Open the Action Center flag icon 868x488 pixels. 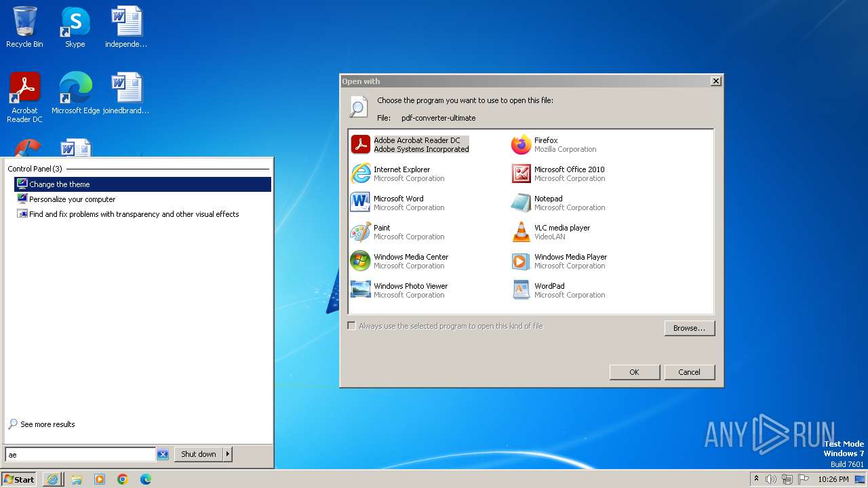(x=804, y=479)
